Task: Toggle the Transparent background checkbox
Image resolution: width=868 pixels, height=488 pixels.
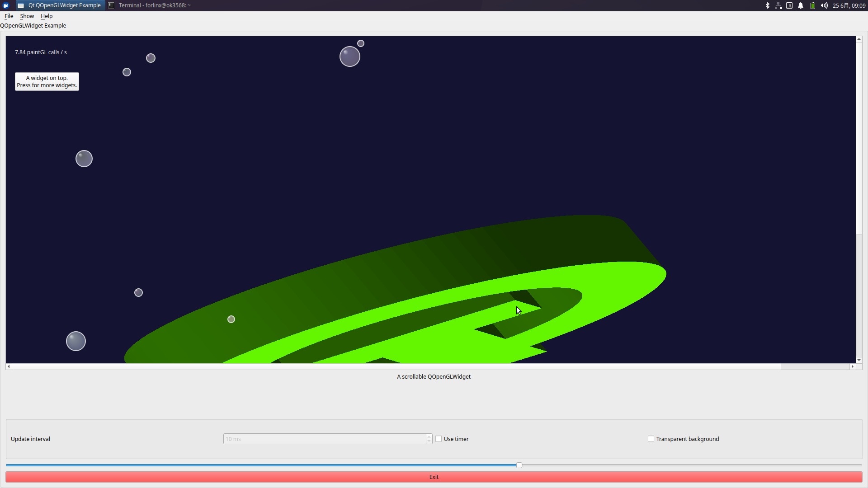Action: [651, 439]
